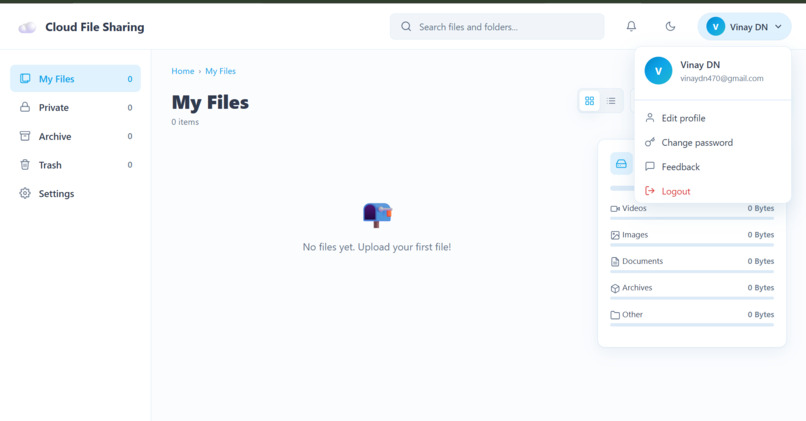806x421 pixels.
Task: Click the Videos camera icon
Action: click(615, 209)
